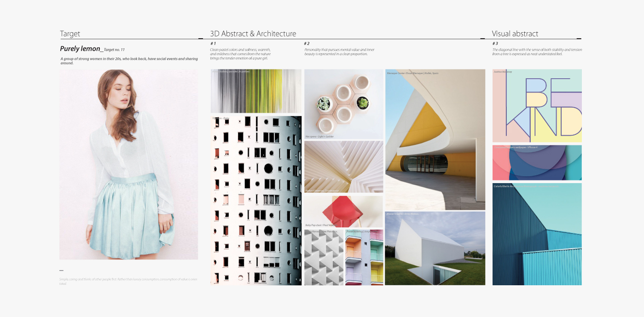Open the hexagon planters Hex spora image
The width and height of the screenshot is (644, 317).
tap(343, 104)
